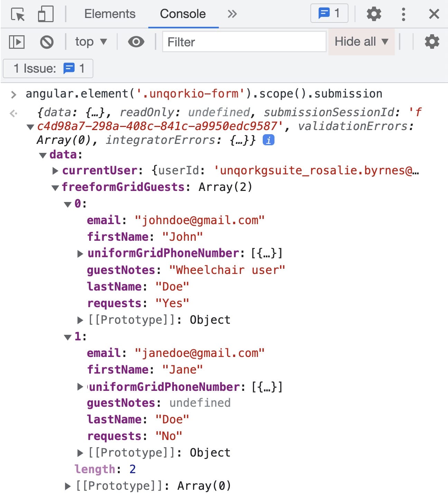Open console settings gear icon
Screen dimensions: 448x496
tap(432, 42)
